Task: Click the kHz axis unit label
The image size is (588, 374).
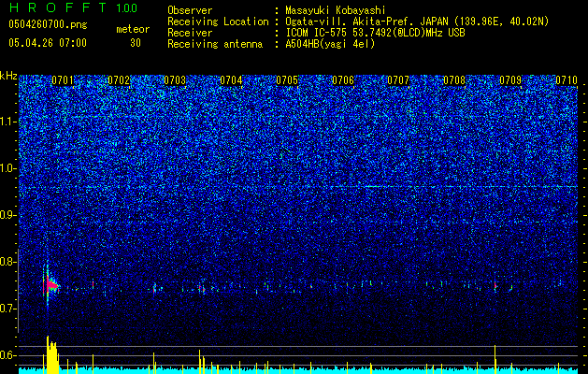Action: (8, 76)
